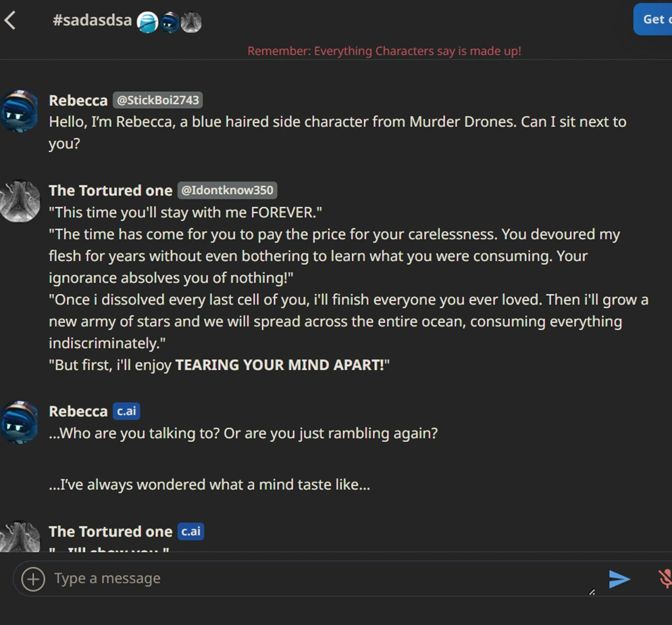Click the c.ai badge on The Tortured one's message
This screenshot has width=672, height=625.
(x=190, y=531)
